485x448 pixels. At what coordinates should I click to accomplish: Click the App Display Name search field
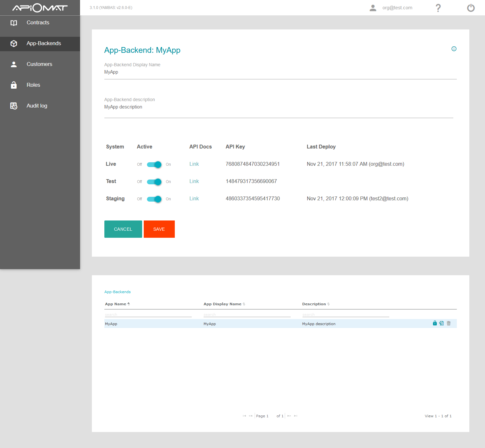click(247, 315)
